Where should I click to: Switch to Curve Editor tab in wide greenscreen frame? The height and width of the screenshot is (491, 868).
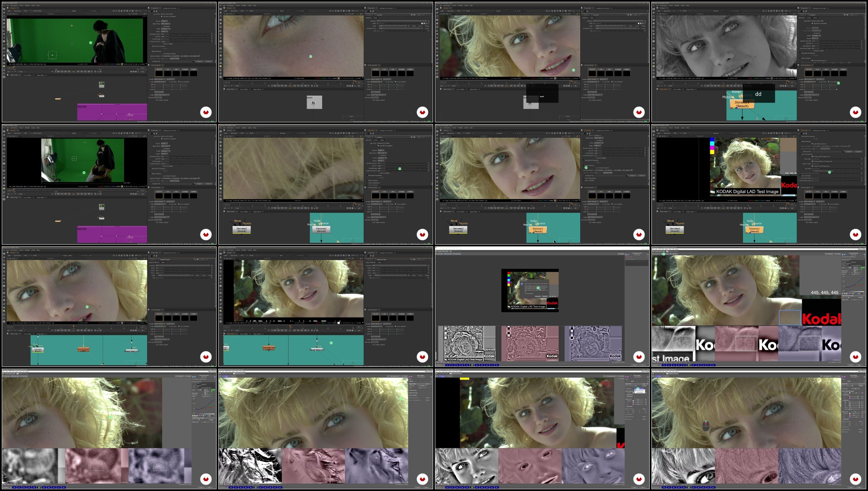28,75
